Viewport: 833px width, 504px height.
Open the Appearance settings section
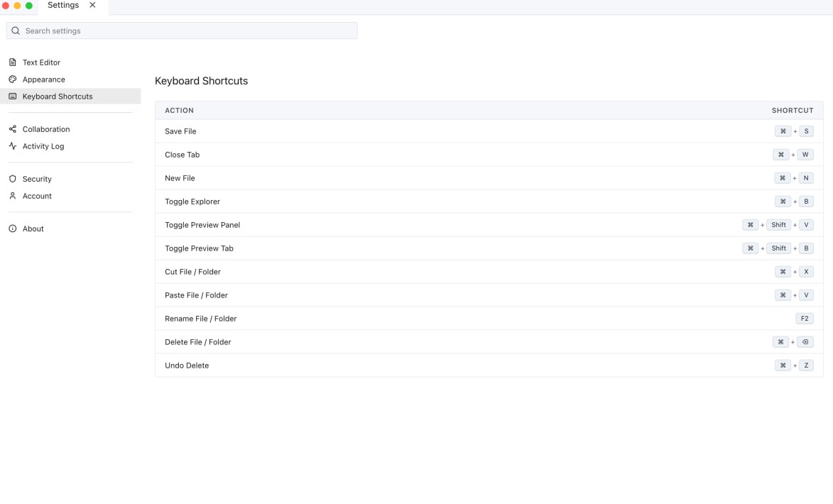[x=43, y=80]
